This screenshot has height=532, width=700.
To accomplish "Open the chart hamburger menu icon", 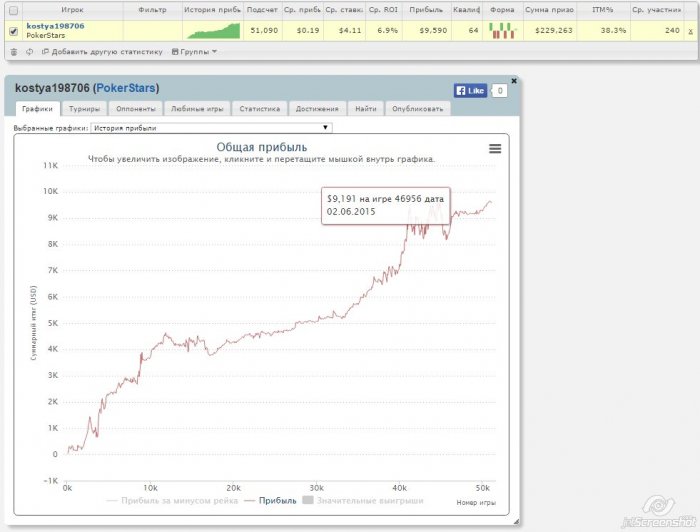I will click(495, 149).
